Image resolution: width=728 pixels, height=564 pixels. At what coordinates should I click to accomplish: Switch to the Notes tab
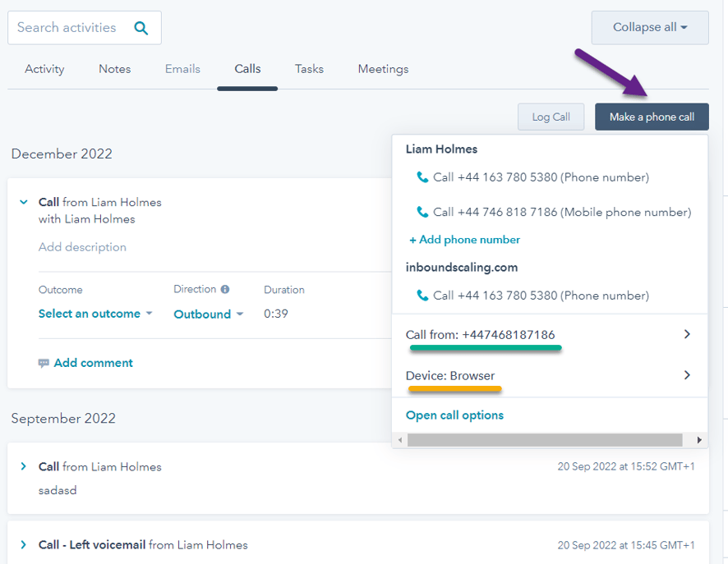(114, 69)
